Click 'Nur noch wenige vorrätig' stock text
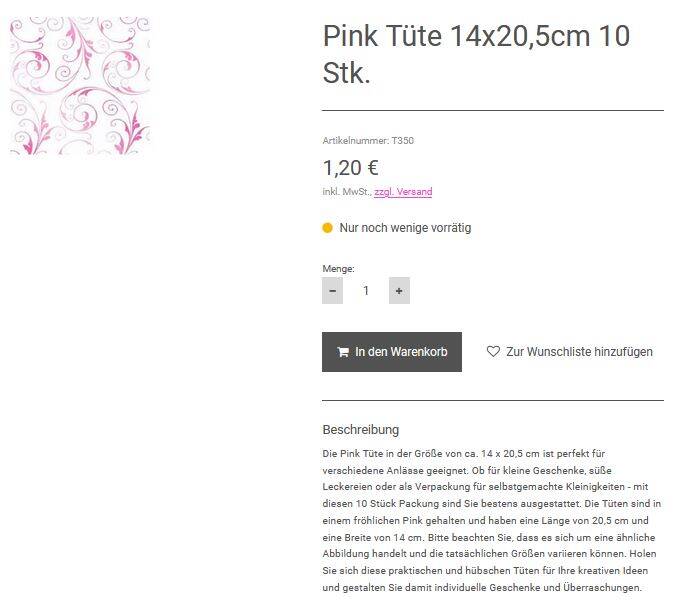Screen dimensions: 687x605 405,228
